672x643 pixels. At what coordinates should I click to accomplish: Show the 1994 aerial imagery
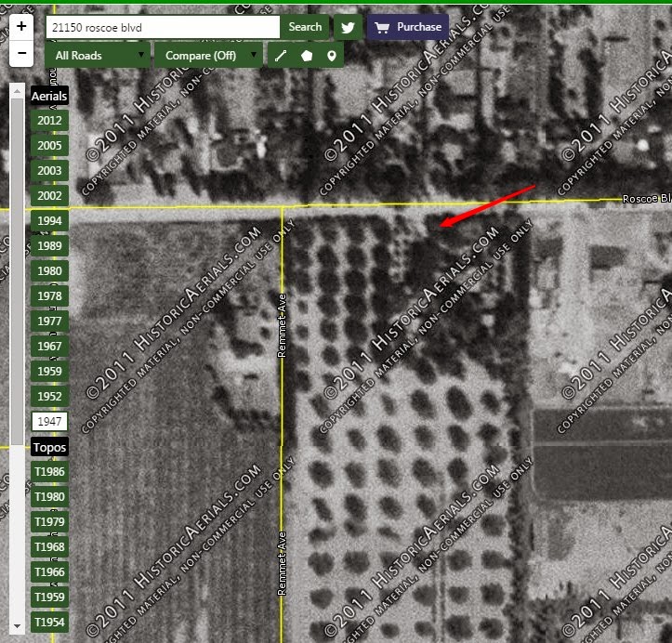pyautogui.click(x=49, y=220)
